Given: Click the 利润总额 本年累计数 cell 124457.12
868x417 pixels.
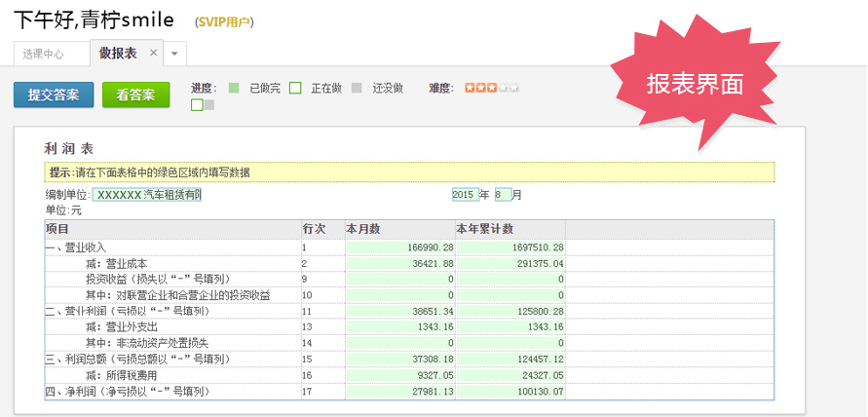Looking at the screenshot, I should tap(510, 360).
